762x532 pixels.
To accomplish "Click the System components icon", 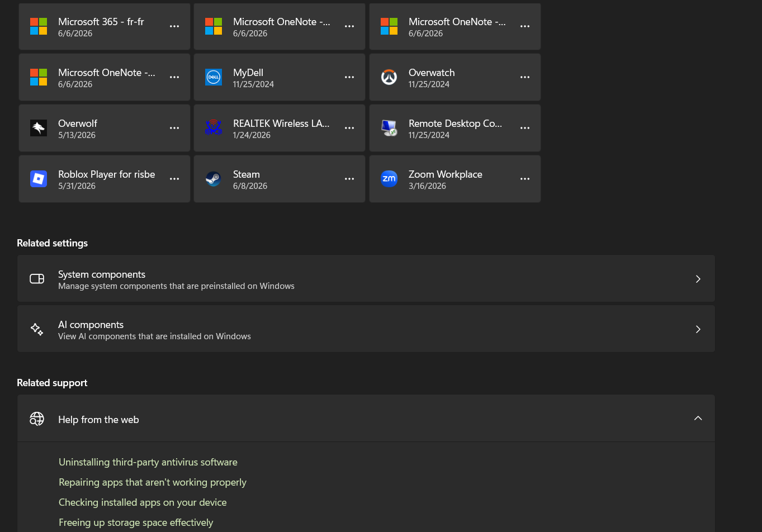I will click(x=37, y=279).
